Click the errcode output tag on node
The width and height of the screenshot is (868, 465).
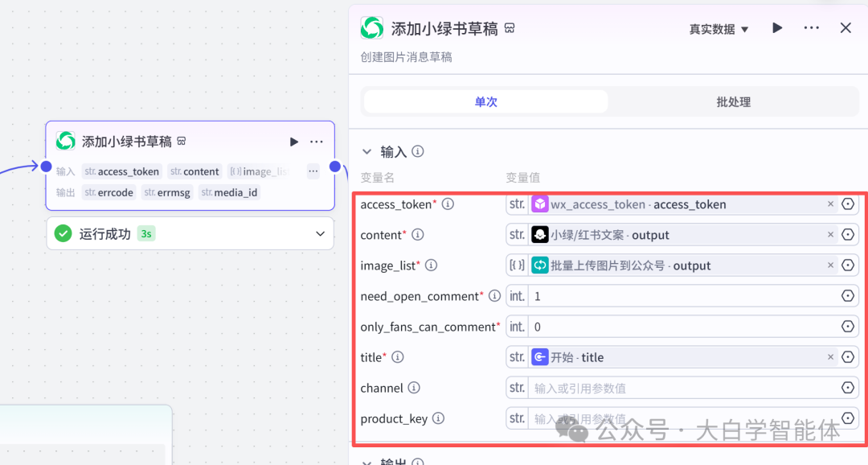pos(108,192)
